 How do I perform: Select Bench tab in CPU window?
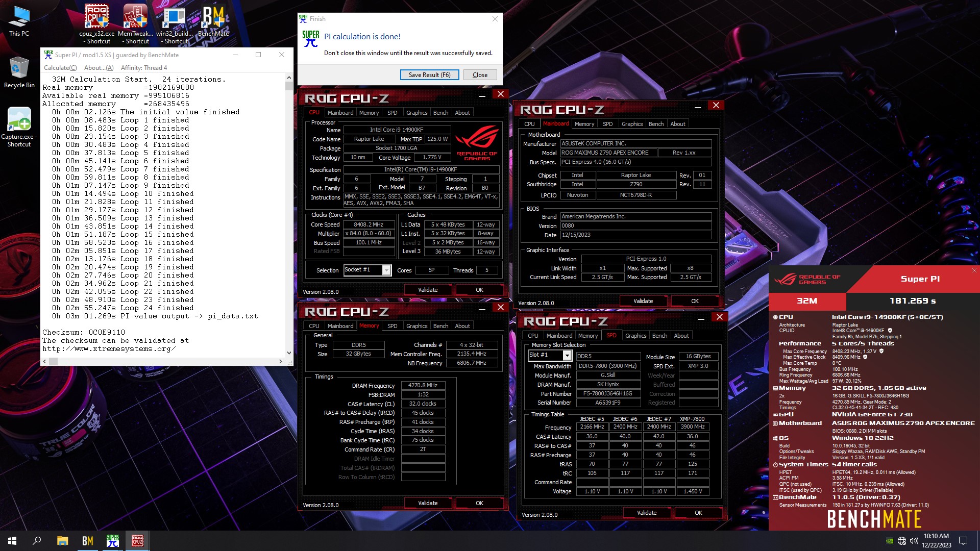pyautogui.click(x=440, y=113)
